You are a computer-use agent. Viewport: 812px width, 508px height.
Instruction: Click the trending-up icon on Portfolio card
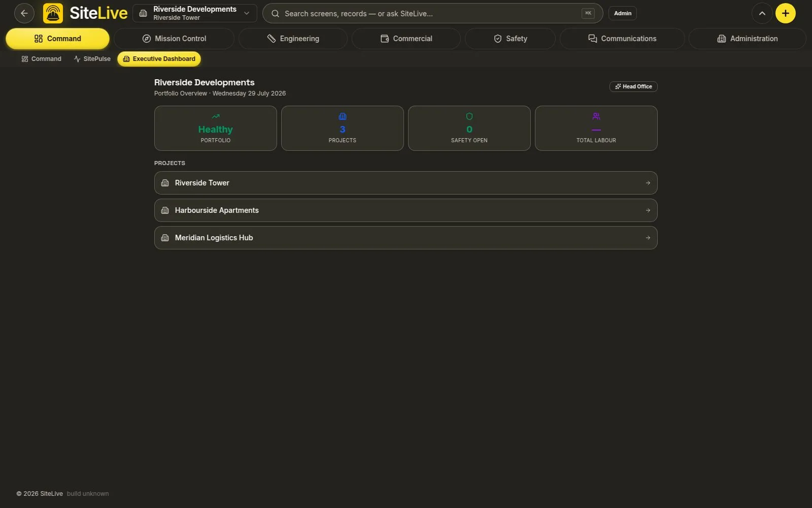pos(216,116)
